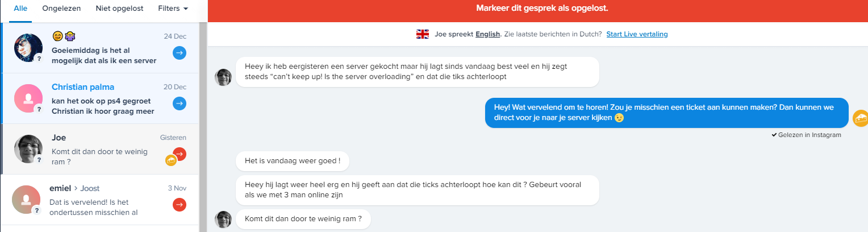The height and width of the screenshot is (232, 868).
Task: Click the agent cheese avatar beside reply
Action: tap(861, 118)
